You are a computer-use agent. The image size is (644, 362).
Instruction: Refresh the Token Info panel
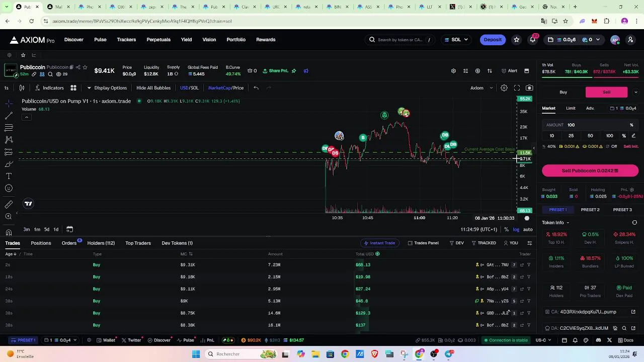(x=634, y=223)
